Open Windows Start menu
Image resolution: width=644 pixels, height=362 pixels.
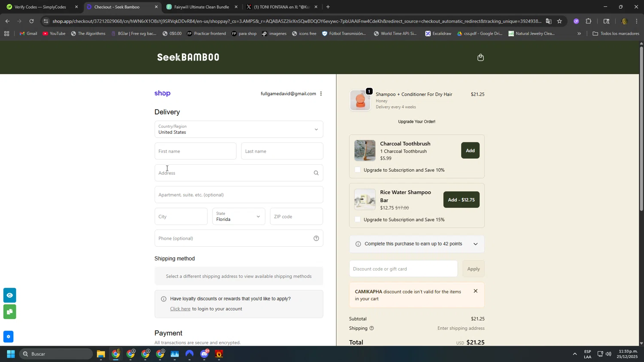coord(11,354)
